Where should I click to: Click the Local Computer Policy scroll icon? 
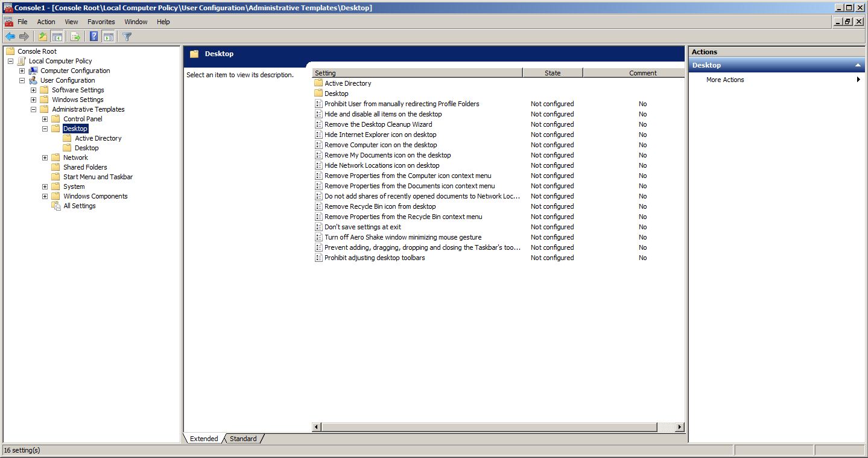tap(22, 61)
